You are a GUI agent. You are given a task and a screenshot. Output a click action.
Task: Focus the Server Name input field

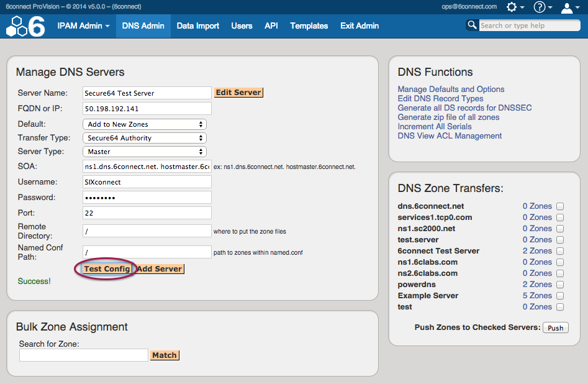(x=147, y=93)
